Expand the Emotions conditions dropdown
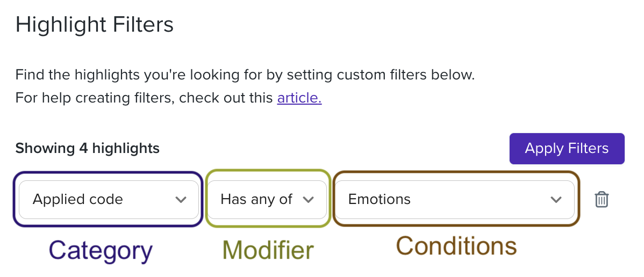The width and height of the screenshot is (644, 277). 455,200
